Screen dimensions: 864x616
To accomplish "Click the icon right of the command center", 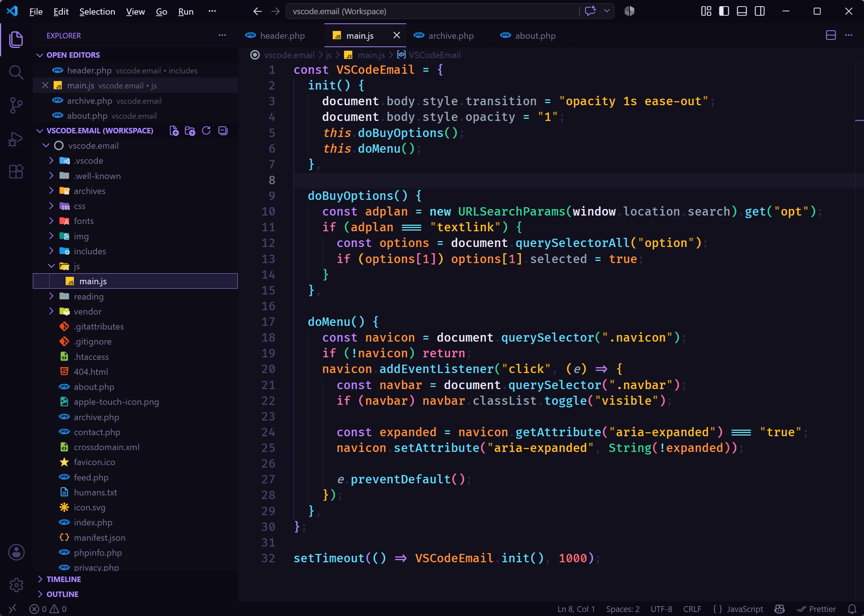I will [629, 11].
